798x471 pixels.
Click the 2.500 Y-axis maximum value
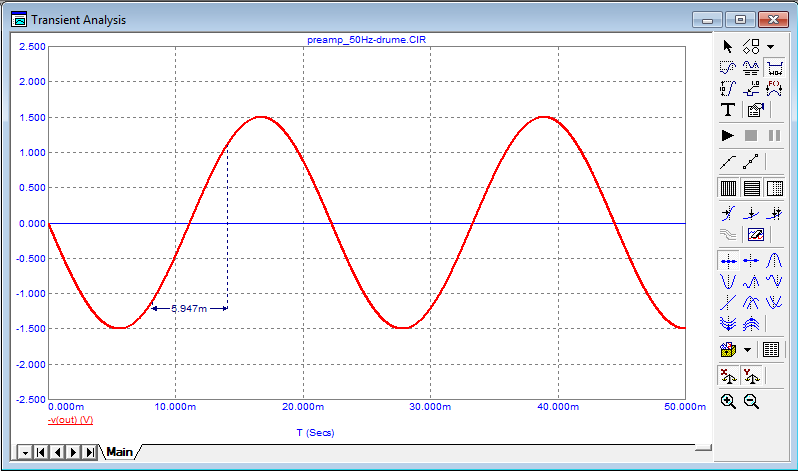pyautogui.click(x=32, y=47)
